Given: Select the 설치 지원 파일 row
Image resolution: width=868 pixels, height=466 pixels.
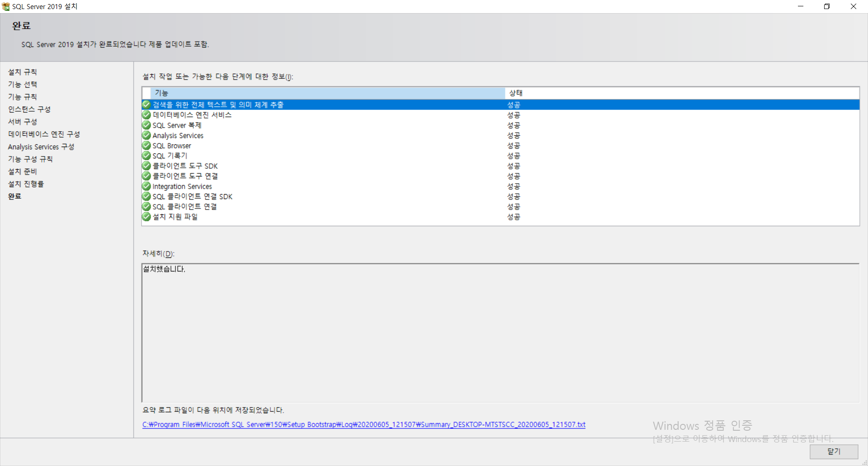Looking at the screenshot, I should pyautogui.click(x=500, y=217).
